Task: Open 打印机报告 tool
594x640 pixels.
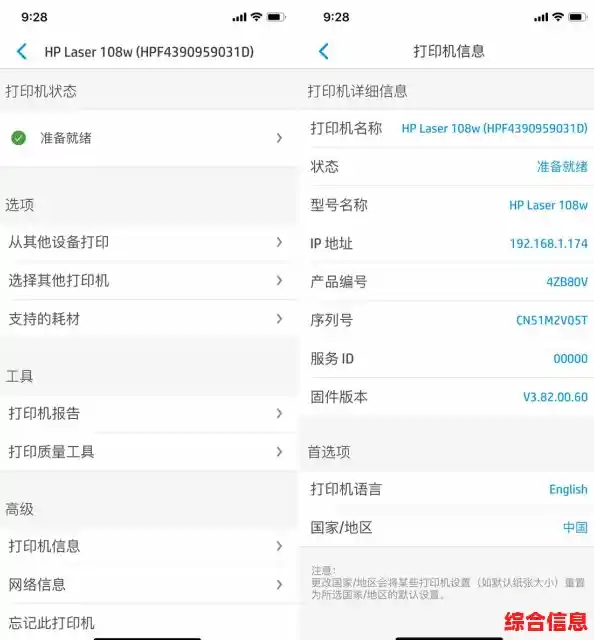Action: (x=149, y=413)
